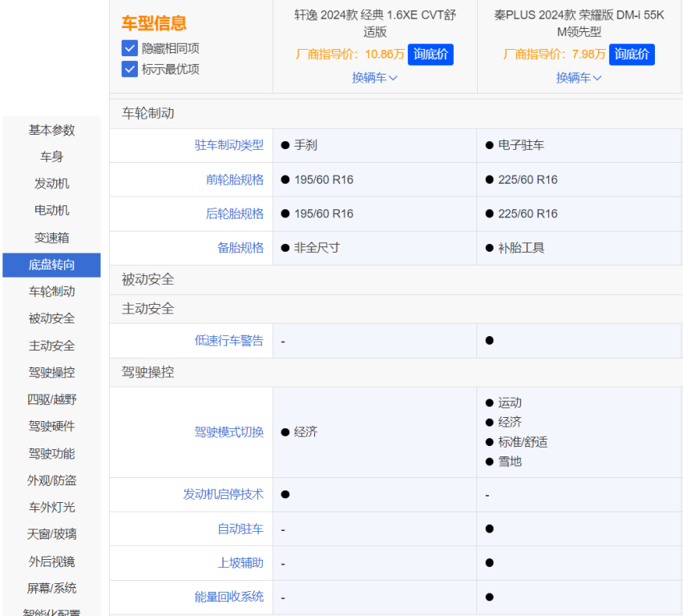Jump to 驾驶功能 section
The height and width of the screenshot is (616, 683).
(51, 453)
